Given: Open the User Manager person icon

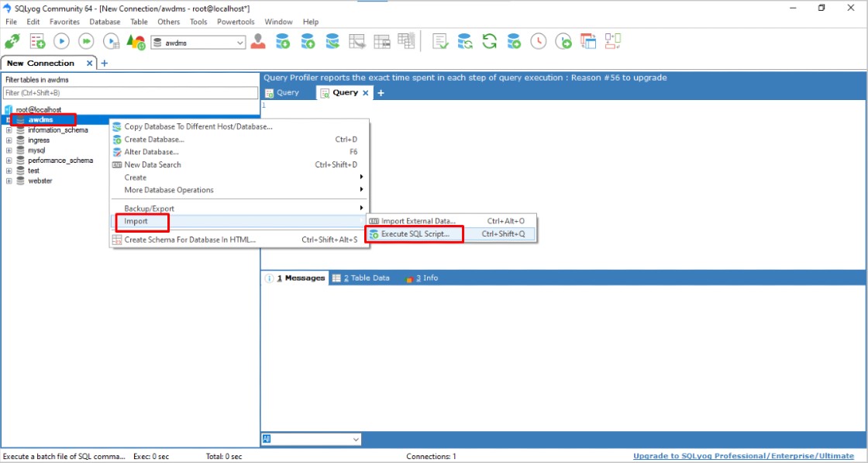Looking at the screenshot, I should pyautogui.click(x=257, y=42).
